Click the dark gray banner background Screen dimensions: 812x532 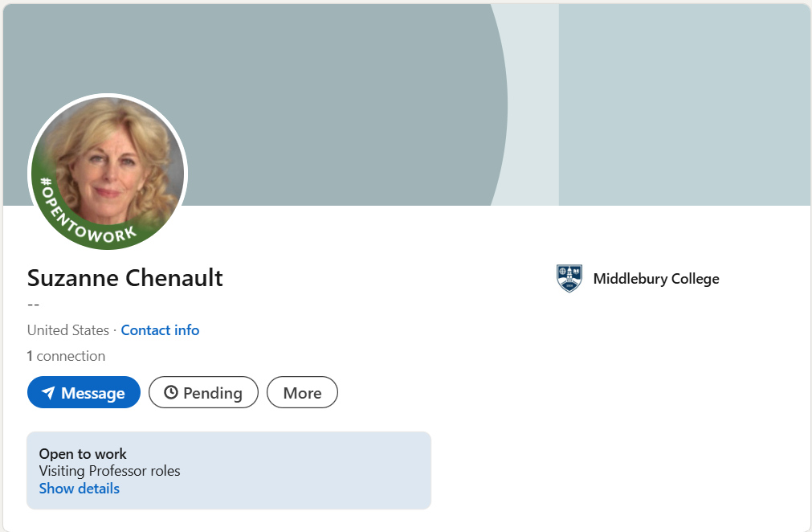[x=321, y=96]
